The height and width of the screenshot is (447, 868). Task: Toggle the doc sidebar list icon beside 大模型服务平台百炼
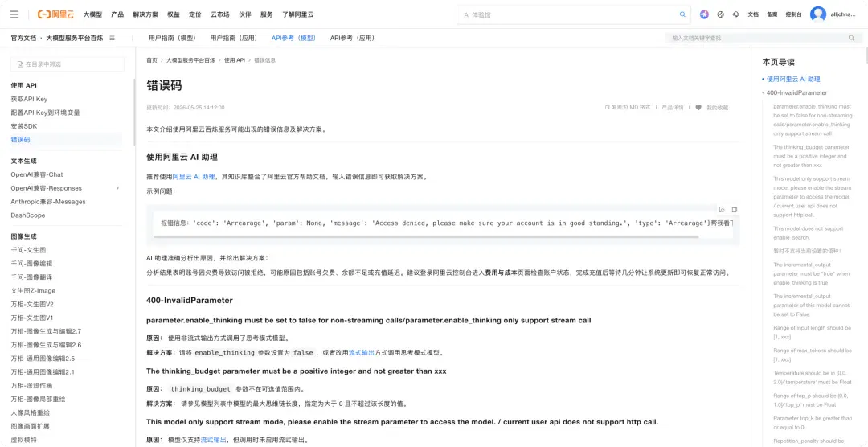click(112, 39)
